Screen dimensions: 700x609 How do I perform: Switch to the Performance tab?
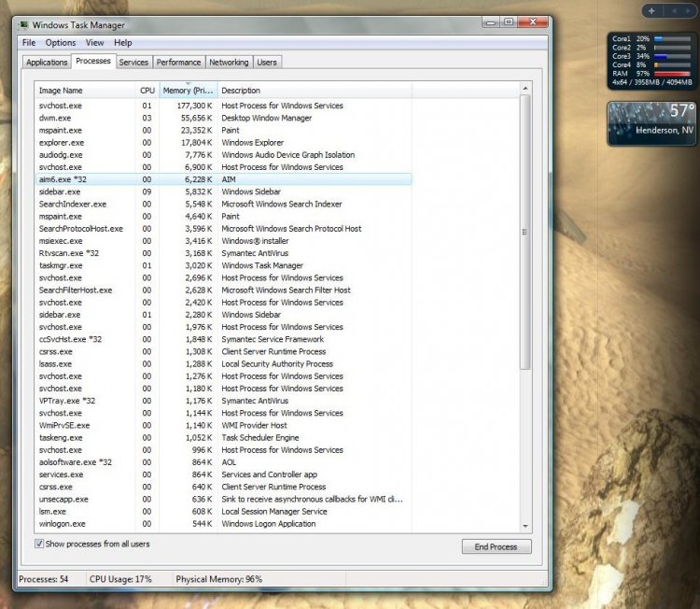[x=178, y=63]
